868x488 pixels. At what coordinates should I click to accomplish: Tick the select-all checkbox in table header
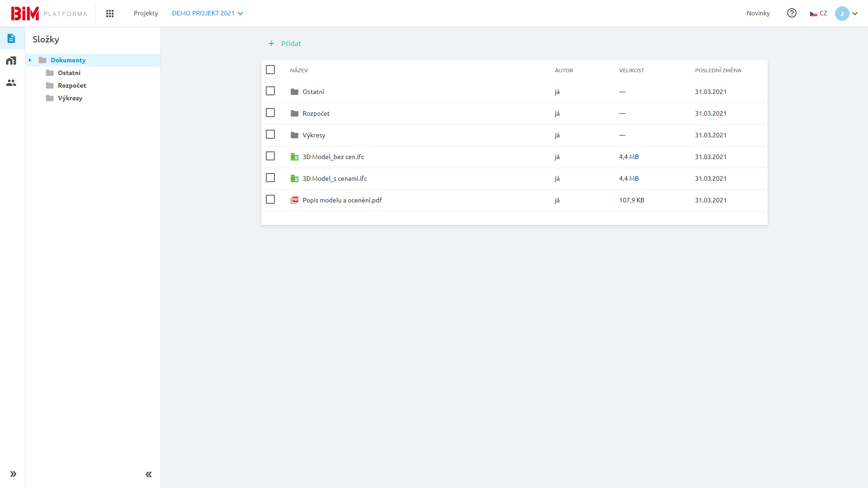[x=270, y=70]
